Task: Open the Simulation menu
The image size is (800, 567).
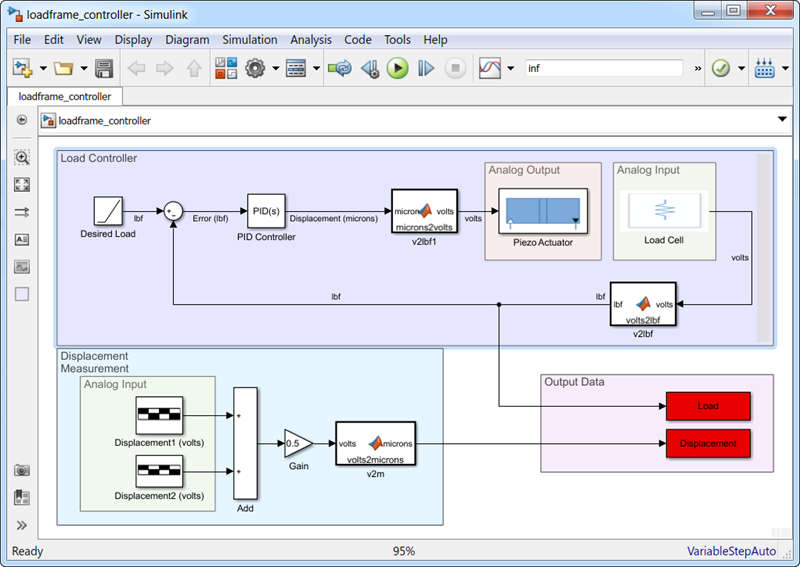Action: (x=250, y=40)
